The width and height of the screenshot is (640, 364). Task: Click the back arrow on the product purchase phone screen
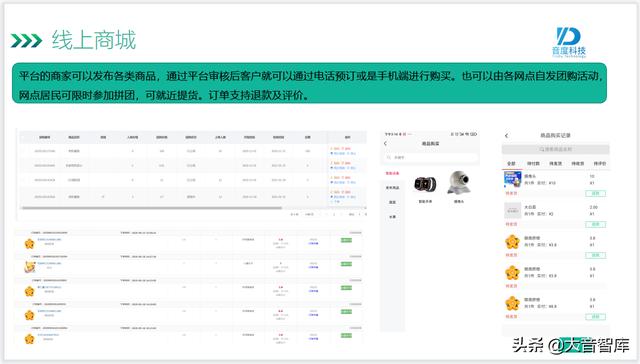[x=385, y=144]
